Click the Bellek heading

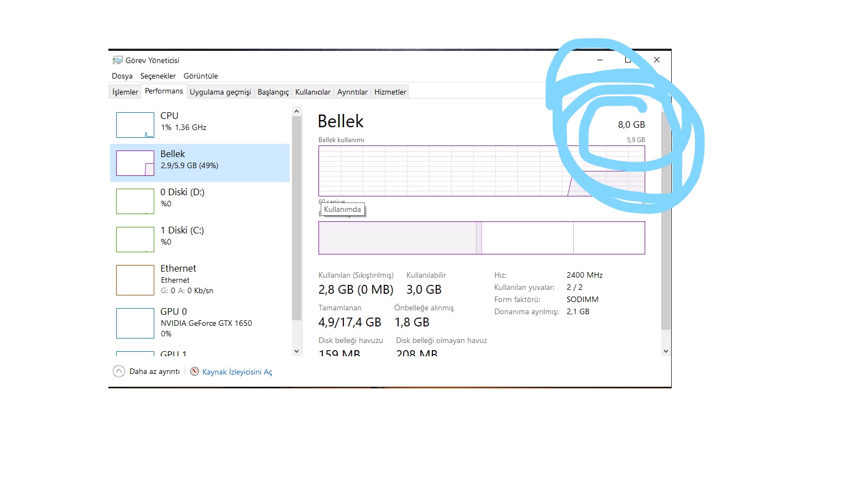341,121
